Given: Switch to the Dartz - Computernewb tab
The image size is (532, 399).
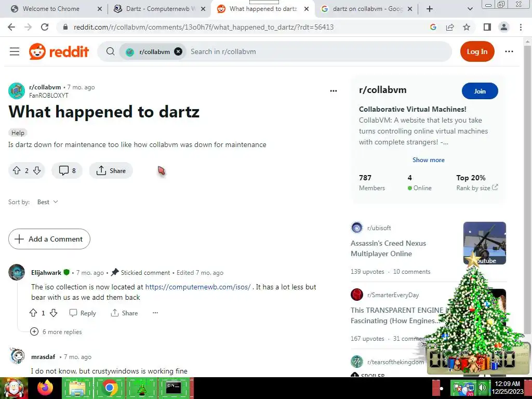Looking at the screenshot, I should click(x=160, y=9).
